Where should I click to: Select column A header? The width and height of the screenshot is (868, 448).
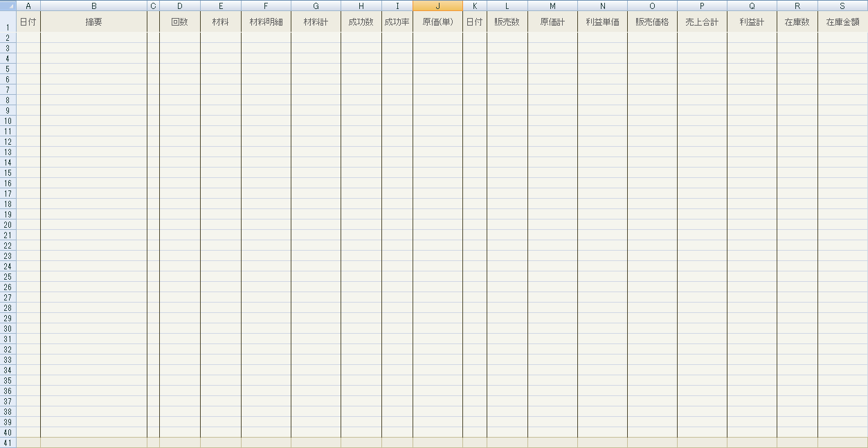28,6
